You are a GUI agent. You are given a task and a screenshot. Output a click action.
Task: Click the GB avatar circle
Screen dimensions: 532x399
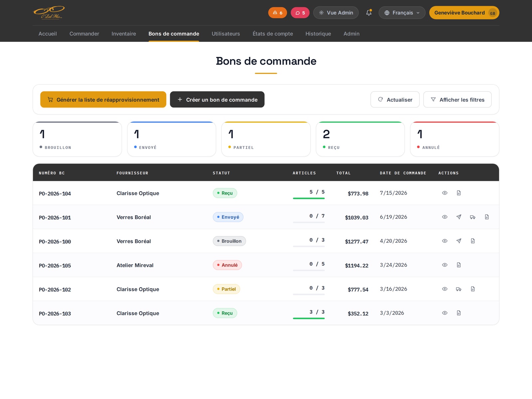(492, 13)
